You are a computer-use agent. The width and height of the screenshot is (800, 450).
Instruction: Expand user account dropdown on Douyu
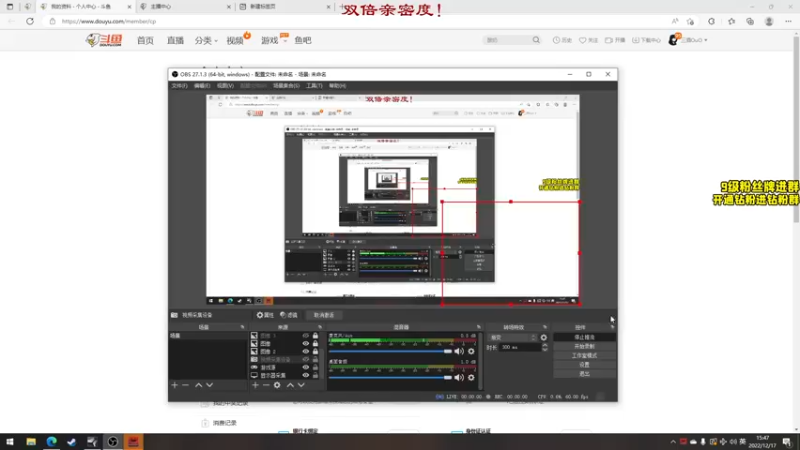tap(688, 40)
